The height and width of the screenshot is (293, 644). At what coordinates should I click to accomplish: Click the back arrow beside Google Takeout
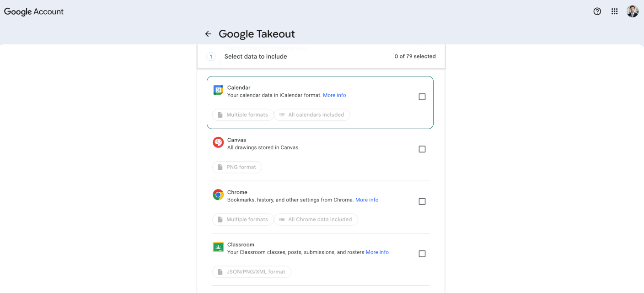tap(208, 34)
